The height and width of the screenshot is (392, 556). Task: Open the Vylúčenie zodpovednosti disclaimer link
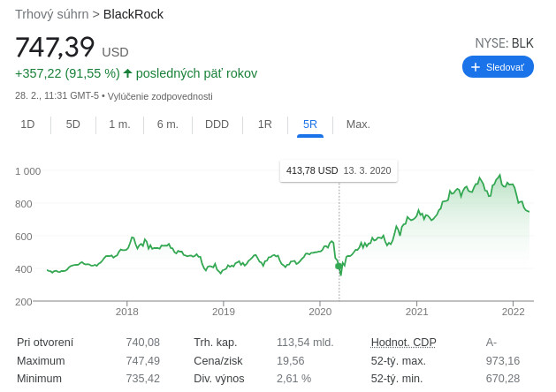pos(160,96)
